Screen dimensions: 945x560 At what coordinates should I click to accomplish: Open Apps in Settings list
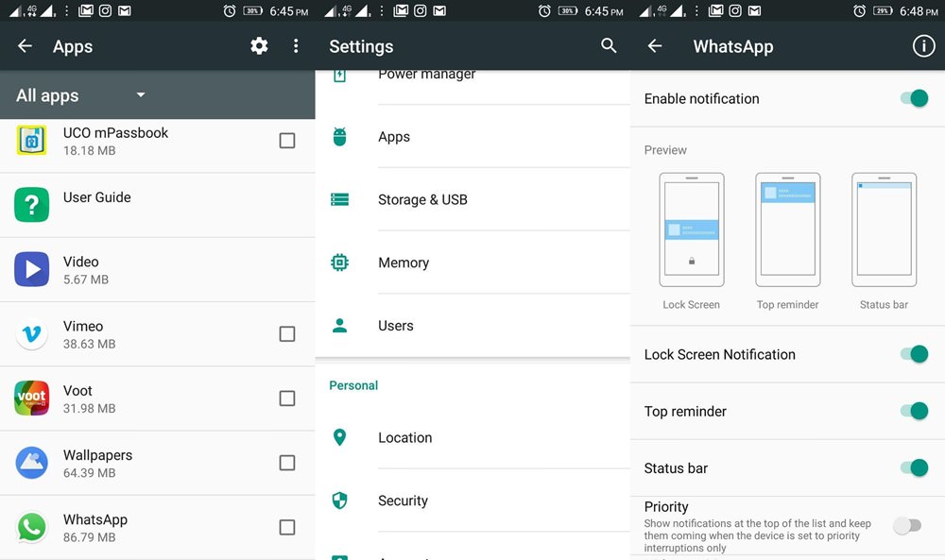[x=472, y=137]
